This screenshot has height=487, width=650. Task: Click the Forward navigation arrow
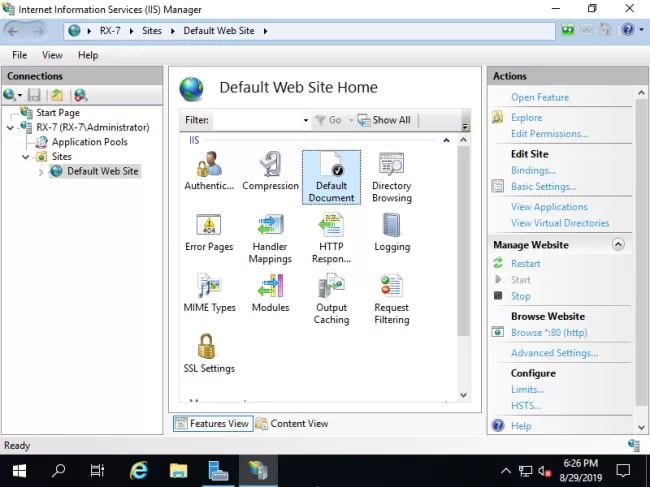coord(38,31)
